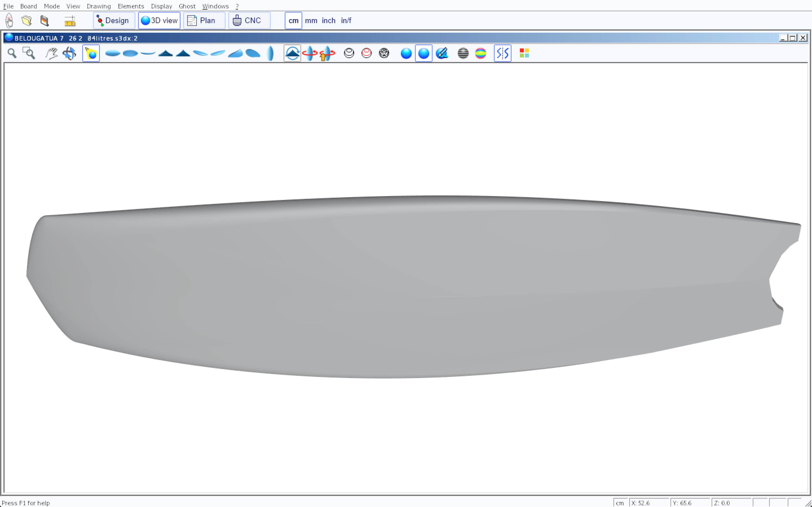Click the X coordinate status field
This screenshot has height=507, width=812.
point(648,503)
